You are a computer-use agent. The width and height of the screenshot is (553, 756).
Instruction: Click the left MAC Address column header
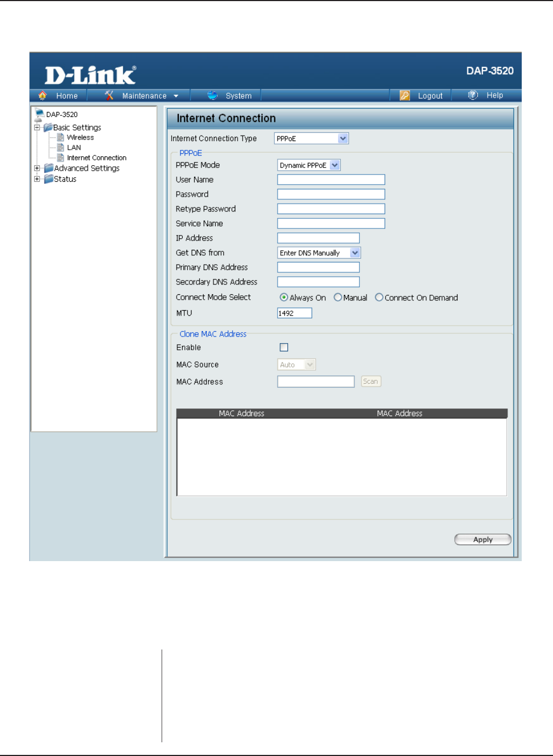tap(241, 413)
